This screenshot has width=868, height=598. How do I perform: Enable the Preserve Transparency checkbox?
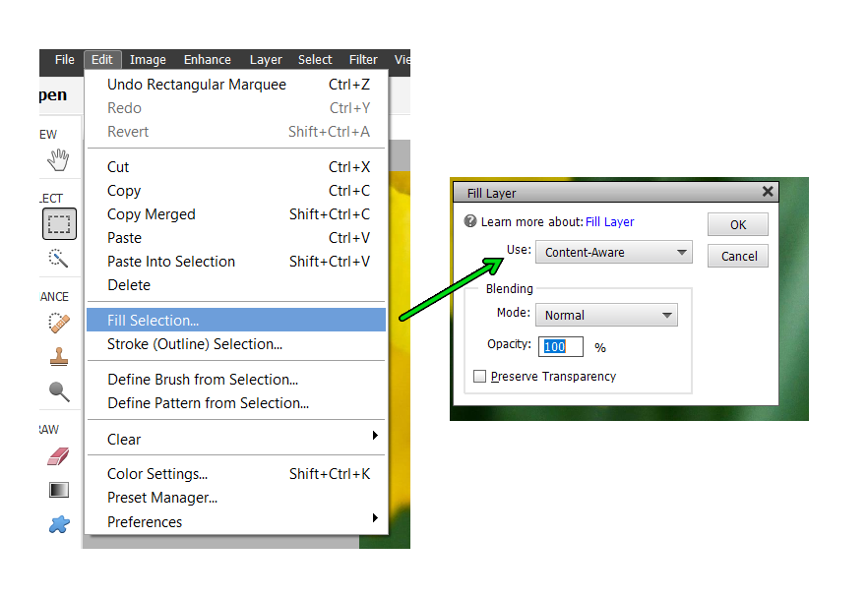tap(479, 376)
